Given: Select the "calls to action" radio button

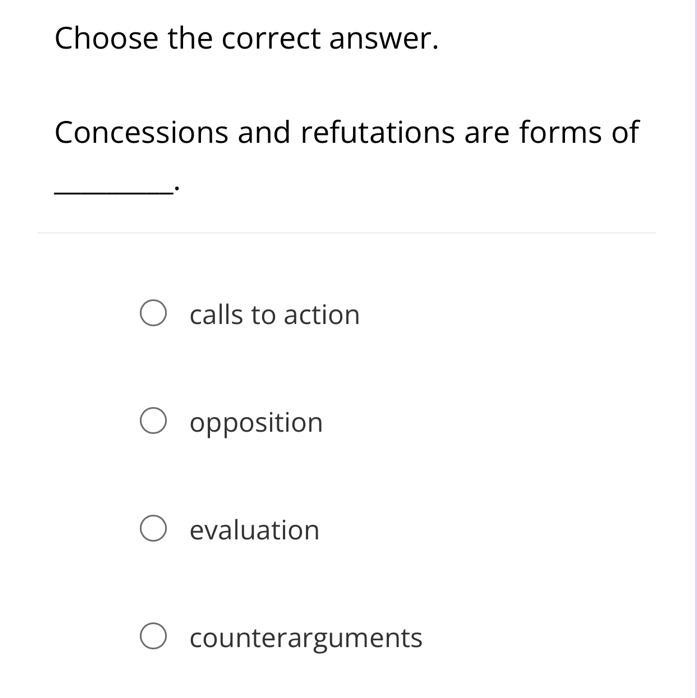Looking at the screenshot, I should coord(153,314).
